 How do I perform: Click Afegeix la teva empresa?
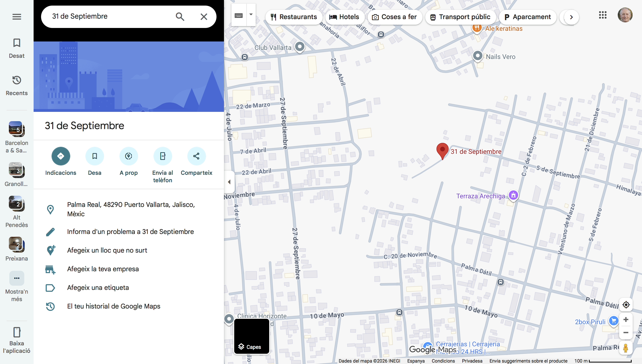tap(103, 269)
